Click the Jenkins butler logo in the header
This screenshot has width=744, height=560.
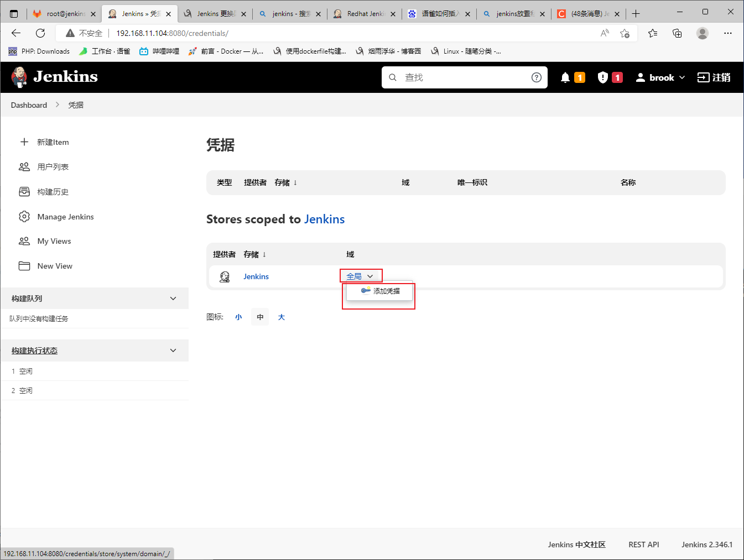click(19, 77)
